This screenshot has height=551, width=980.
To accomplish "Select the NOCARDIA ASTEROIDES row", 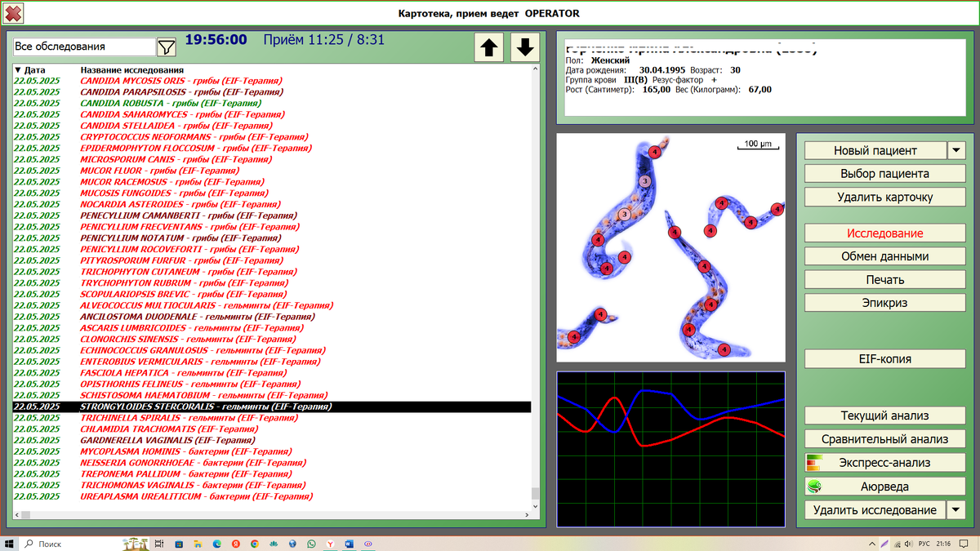I will (271, 205).
